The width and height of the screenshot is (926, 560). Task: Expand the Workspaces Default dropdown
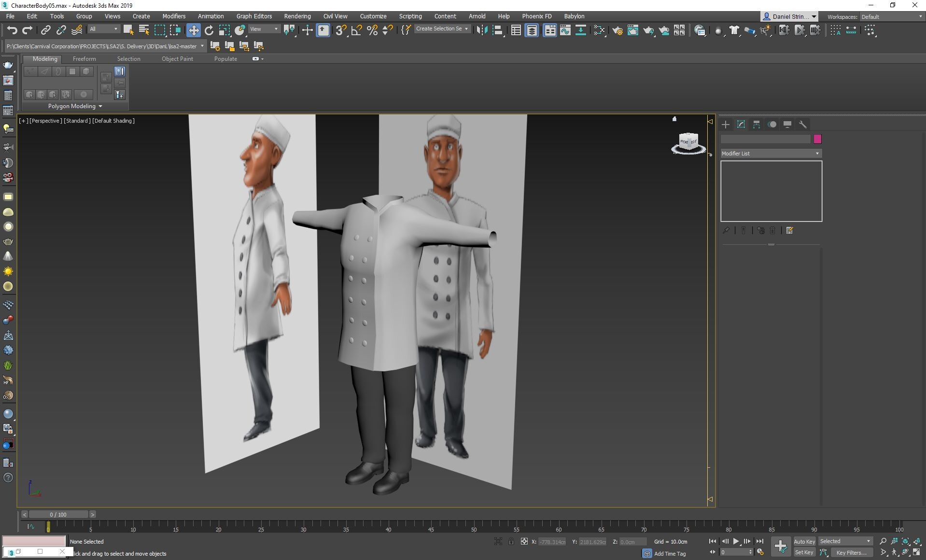point(891,16)
